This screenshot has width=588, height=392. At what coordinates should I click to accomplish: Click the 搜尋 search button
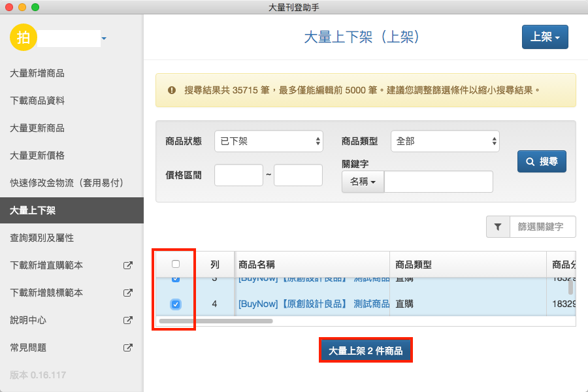(x=542, y=161)
